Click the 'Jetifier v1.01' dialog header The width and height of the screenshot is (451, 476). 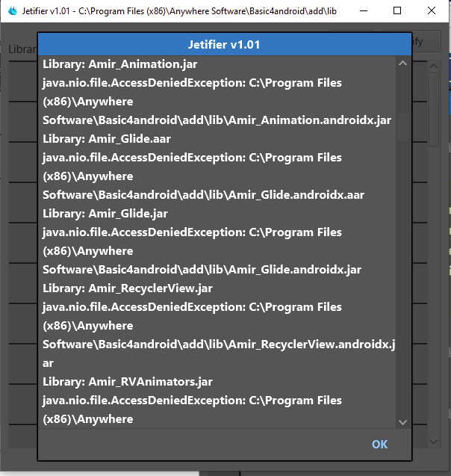coord(225,45)
